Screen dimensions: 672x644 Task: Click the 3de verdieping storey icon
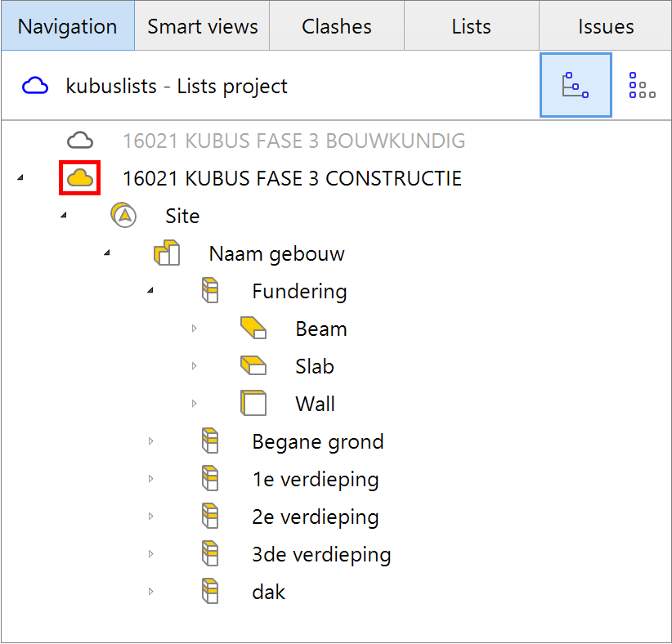210,553
